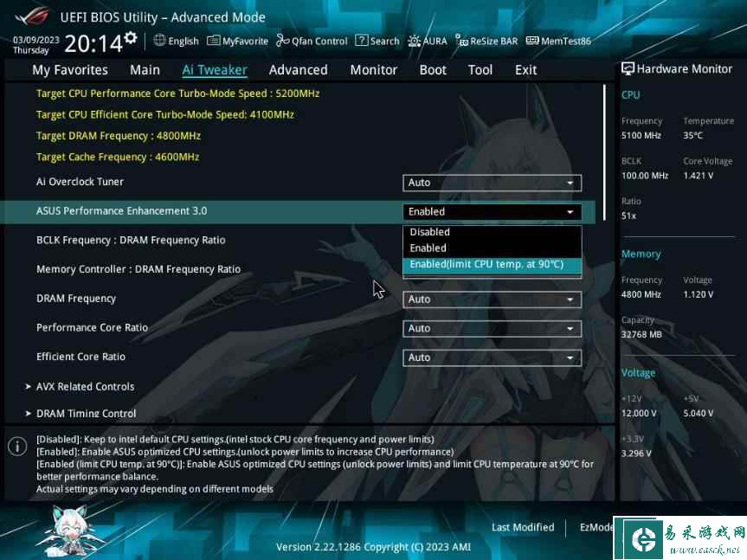This screenshot has width=747, height=560.
Task: Select the DRAM Frequency label
Action: tap(76, 299)
